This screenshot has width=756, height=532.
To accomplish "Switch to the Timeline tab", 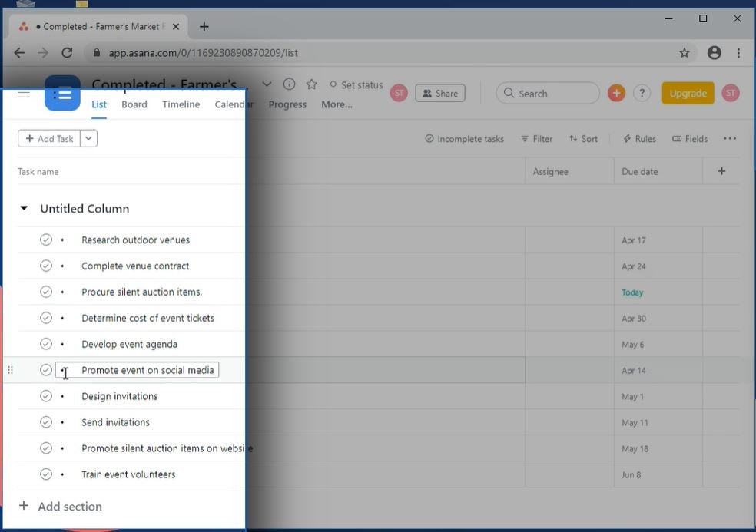I will pos(181,104).
